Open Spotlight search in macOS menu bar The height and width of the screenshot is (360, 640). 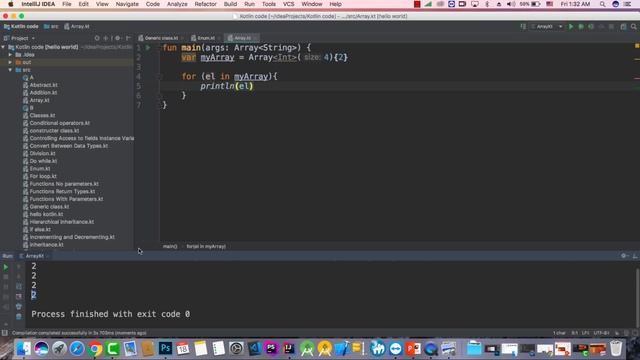pos(602,4)
